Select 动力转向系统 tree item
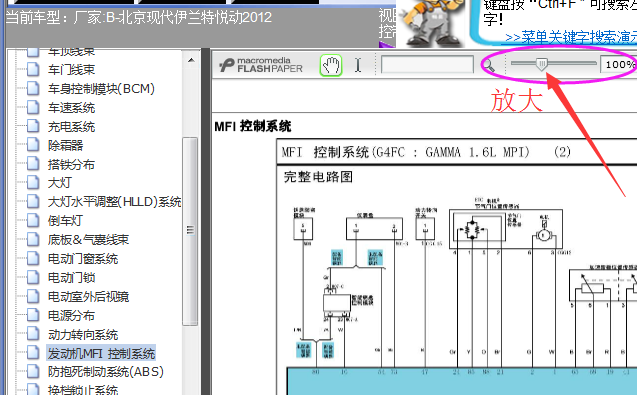This screenshot has width=637, height=395. 83,335
